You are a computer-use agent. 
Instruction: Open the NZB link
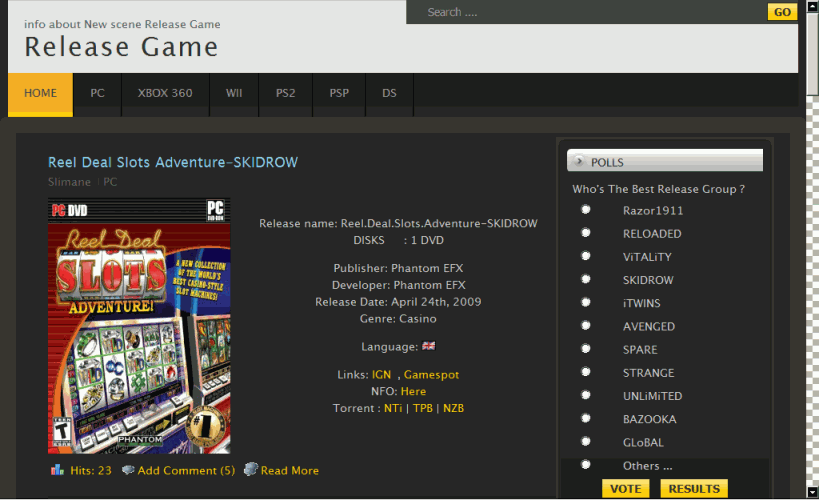[x=453, y=408]
